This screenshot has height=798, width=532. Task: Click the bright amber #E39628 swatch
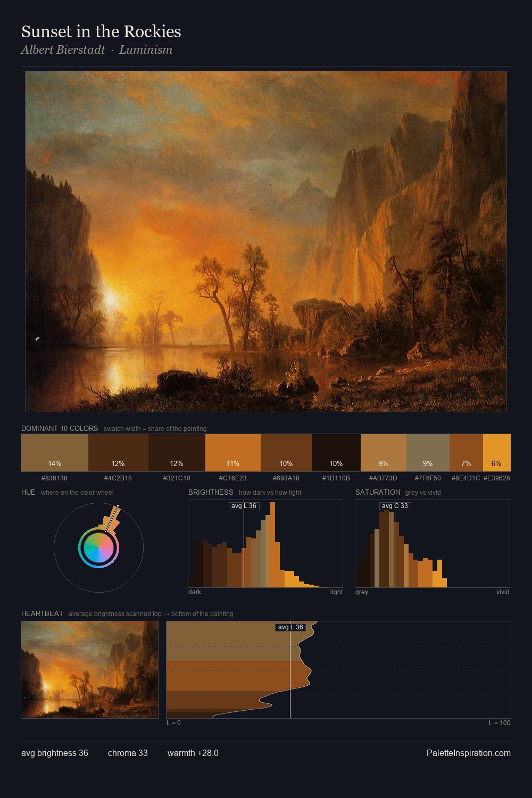497,453
